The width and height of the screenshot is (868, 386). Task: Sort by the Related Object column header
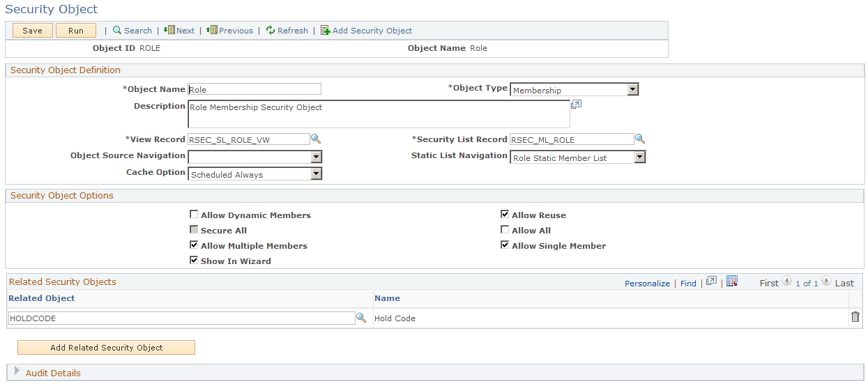coord(42,298)
